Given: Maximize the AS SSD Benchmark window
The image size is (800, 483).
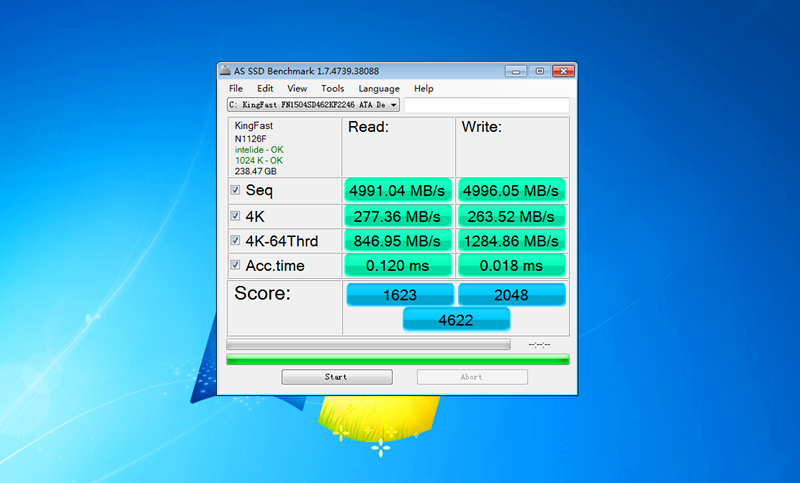Looking at the screenshot, I should (x=539, y=71).
